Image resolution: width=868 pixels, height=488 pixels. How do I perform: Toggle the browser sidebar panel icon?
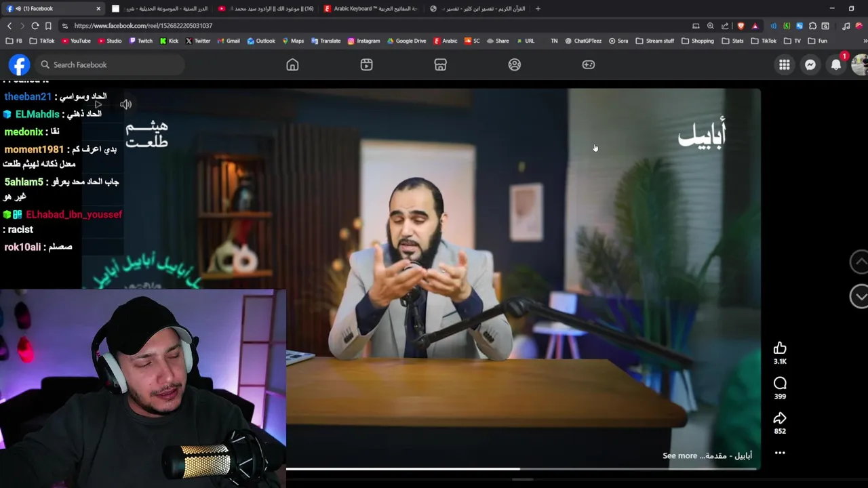(x=825, y=26)
